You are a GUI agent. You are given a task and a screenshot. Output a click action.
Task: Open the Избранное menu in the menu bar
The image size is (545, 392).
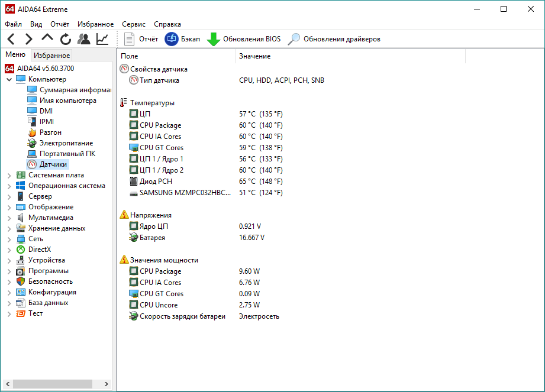(x=96, y=24)
